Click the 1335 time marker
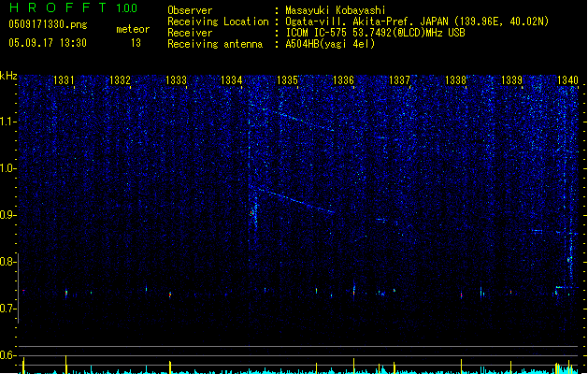Image resolution: width=588 pixels, height=374 pixels. coord(287,80)
